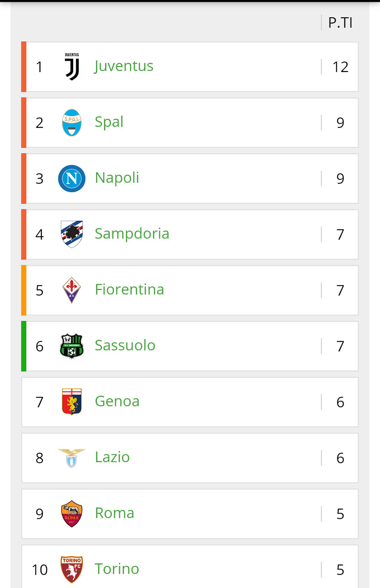Open the Juventus team link
This screenshot has width=380, height=588.
[124, 66]
